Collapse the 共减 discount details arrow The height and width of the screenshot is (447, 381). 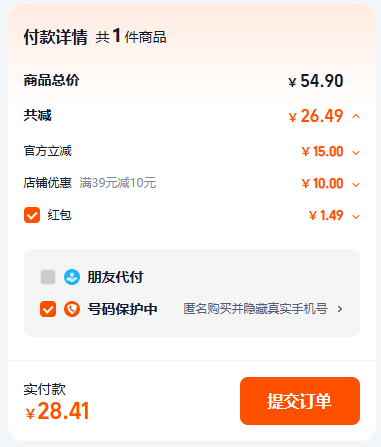(x=356, y=116)
